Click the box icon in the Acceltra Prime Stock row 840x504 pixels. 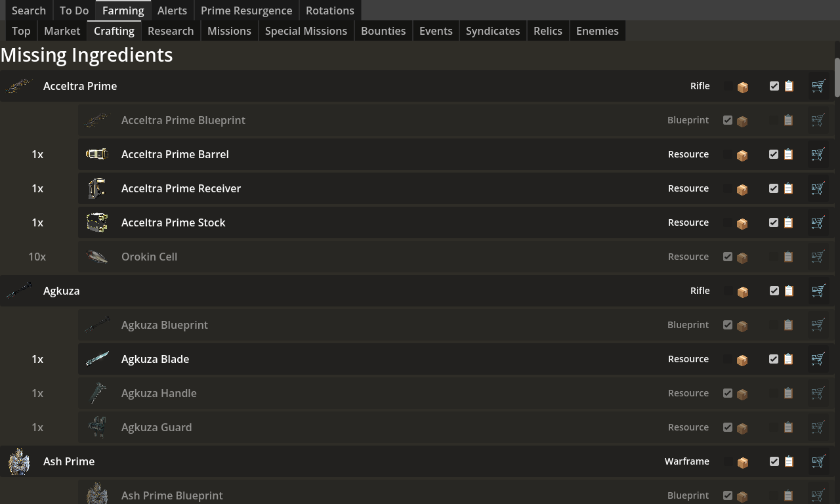743,224
